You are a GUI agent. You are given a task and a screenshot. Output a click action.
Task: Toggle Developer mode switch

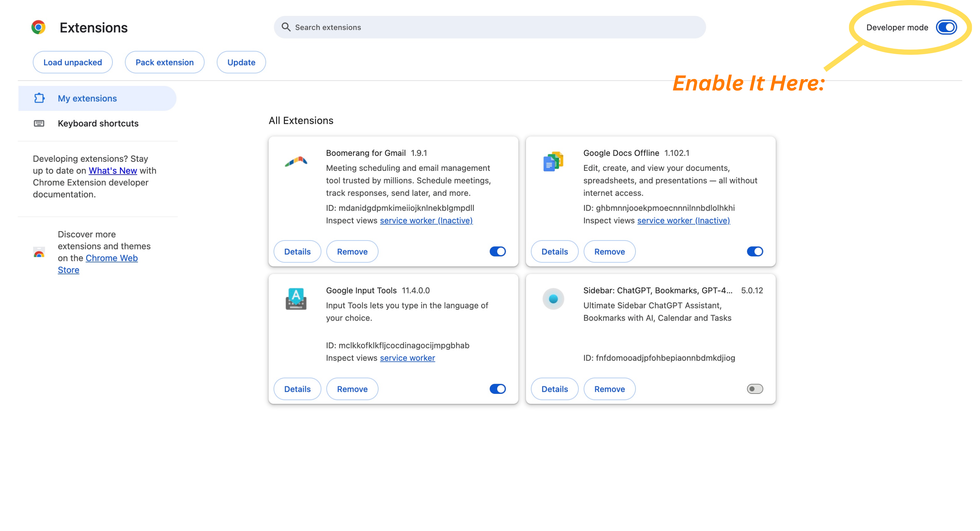946,28
